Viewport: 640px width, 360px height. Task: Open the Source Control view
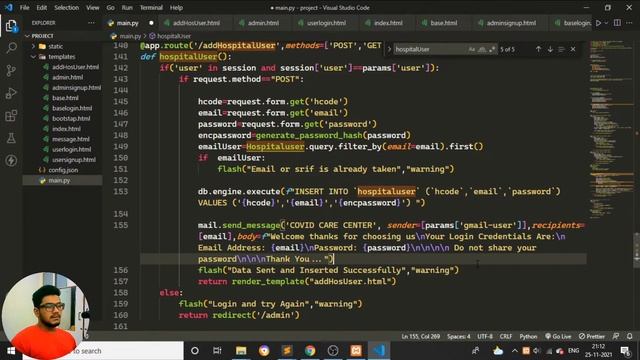[11, 71]
